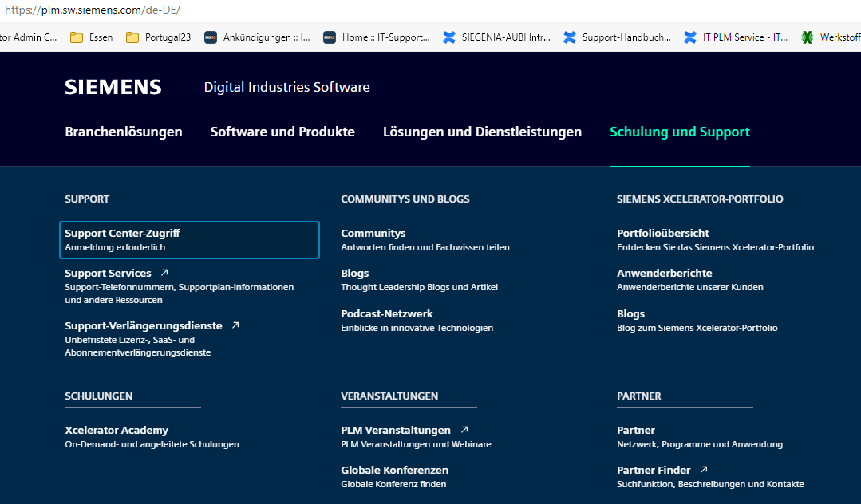Open the Ankündigungen bookmark

click(x=257, y=37)
